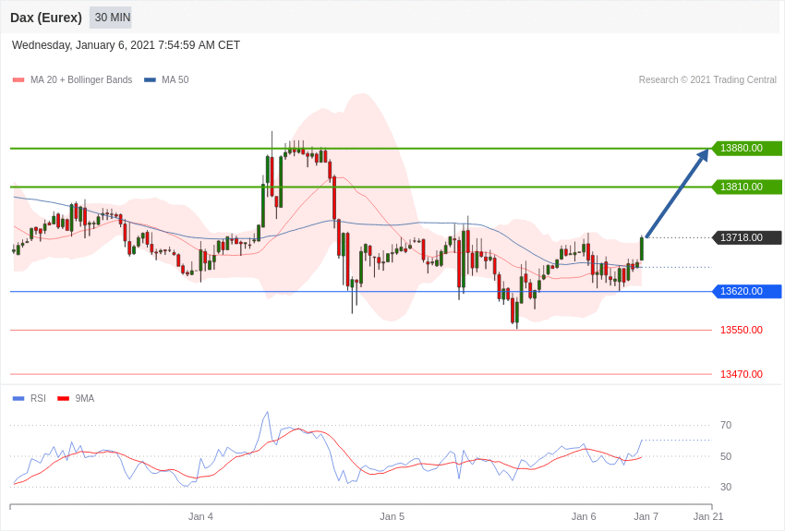This screenshot has height=532, width=785.
Task: Toggle the 9MA legend entry
Action: (76, 398)
